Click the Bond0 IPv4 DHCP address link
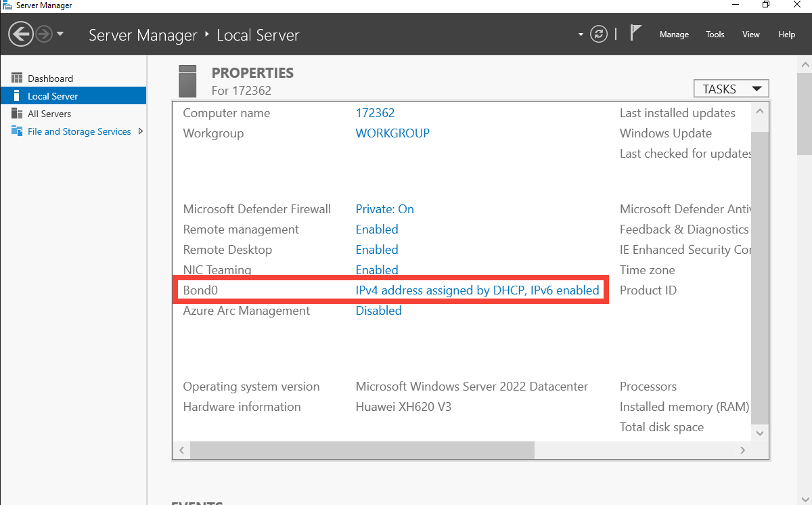This screenshot has height=505, width=812. pos(478,290)
